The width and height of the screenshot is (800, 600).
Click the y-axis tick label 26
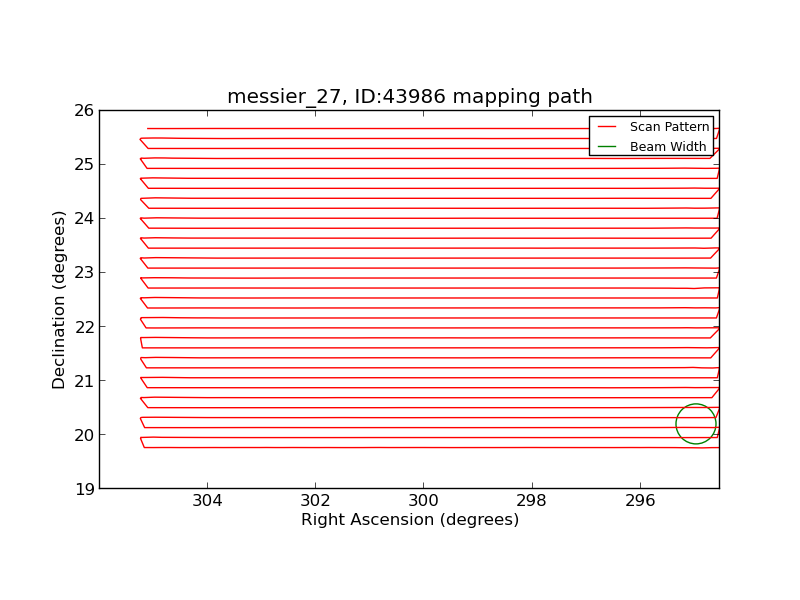click(84, 111)
